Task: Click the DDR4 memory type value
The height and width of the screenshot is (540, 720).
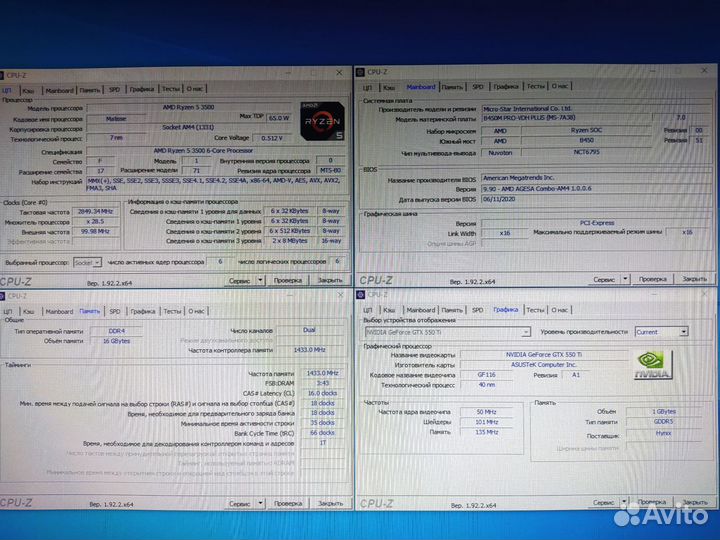Action: pyautogui.click(x=117, y=331)
